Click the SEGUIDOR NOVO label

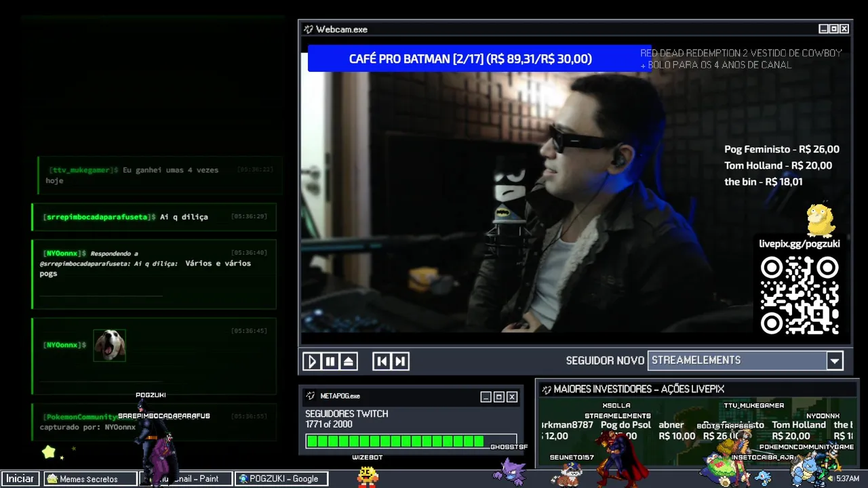pos(605,361)
